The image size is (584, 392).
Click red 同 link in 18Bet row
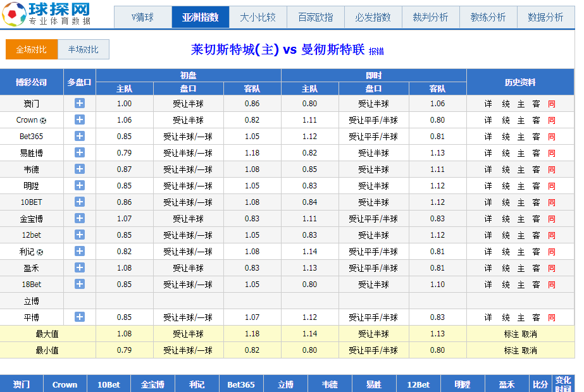pyautogui.click(x=552, y=285)
